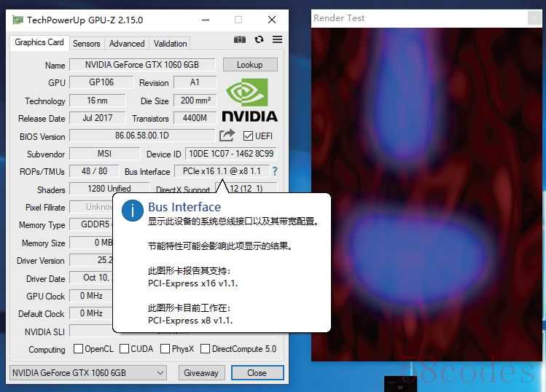Open the GPU-Z hamburger menu
Screen dimensions: 546x392
click(277, 39)
